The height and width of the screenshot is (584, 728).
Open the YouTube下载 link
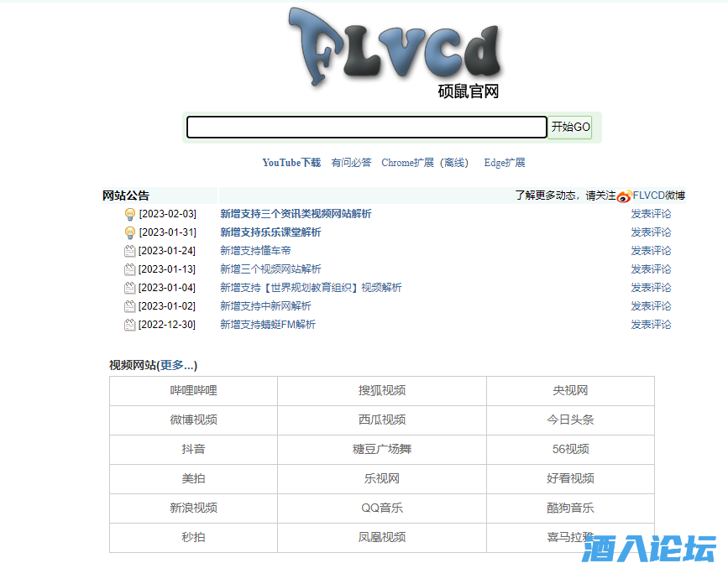coord(291,163)
